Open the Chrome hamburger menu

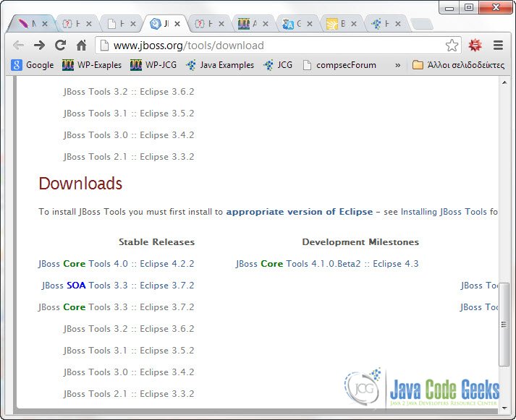tap(498, 46)
